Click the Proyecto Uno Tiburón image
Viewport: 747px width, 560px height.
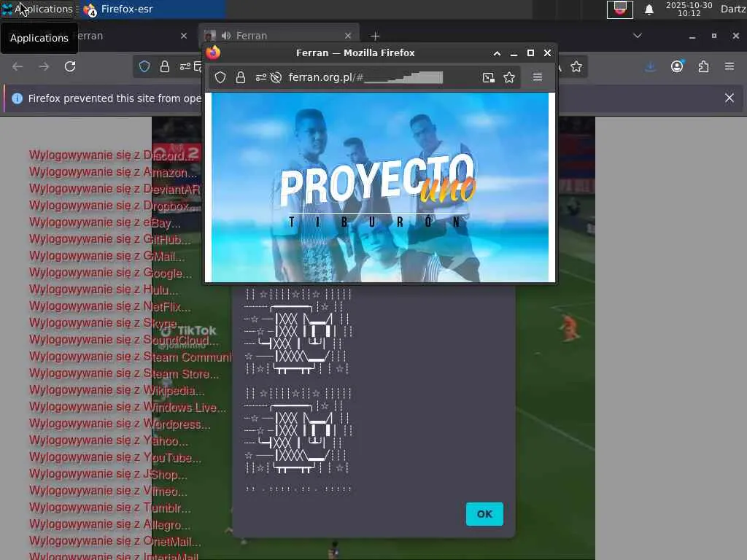click(x=379, y=187)
